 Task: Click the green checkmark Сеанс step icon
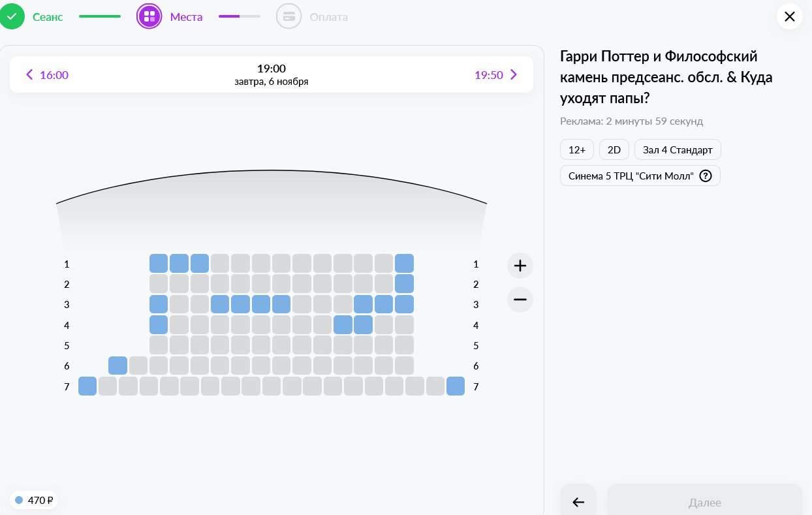coord(12,16)
